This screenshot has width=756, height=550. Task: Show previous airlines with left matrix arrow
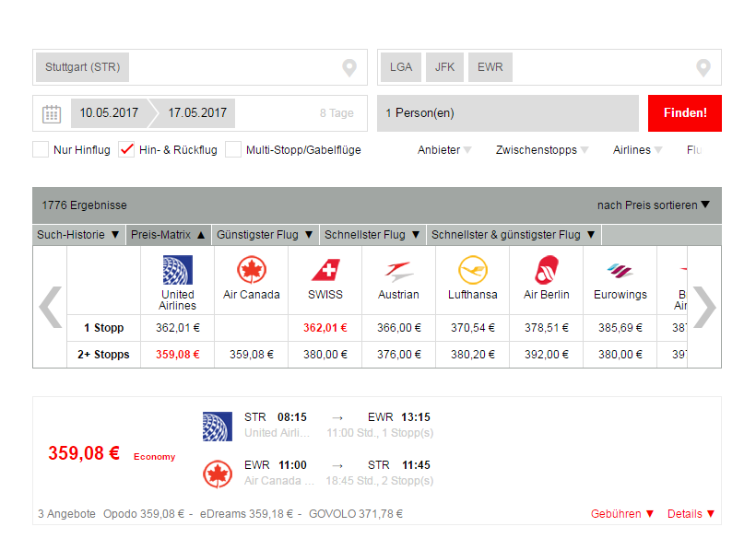point(50,307)
